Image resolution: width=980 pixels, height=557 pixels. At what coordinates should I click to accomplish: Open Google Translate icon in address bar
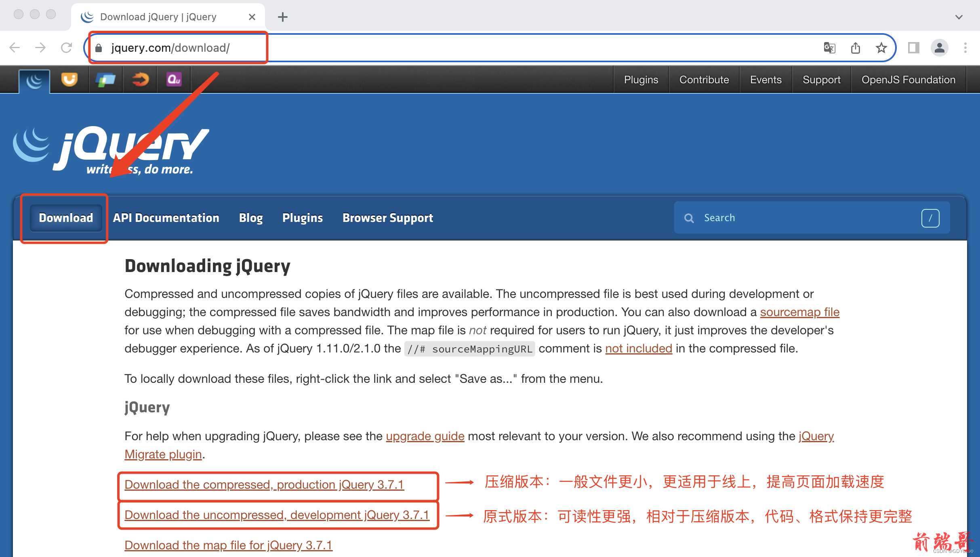pyautogui.click(x=829, y=48)
